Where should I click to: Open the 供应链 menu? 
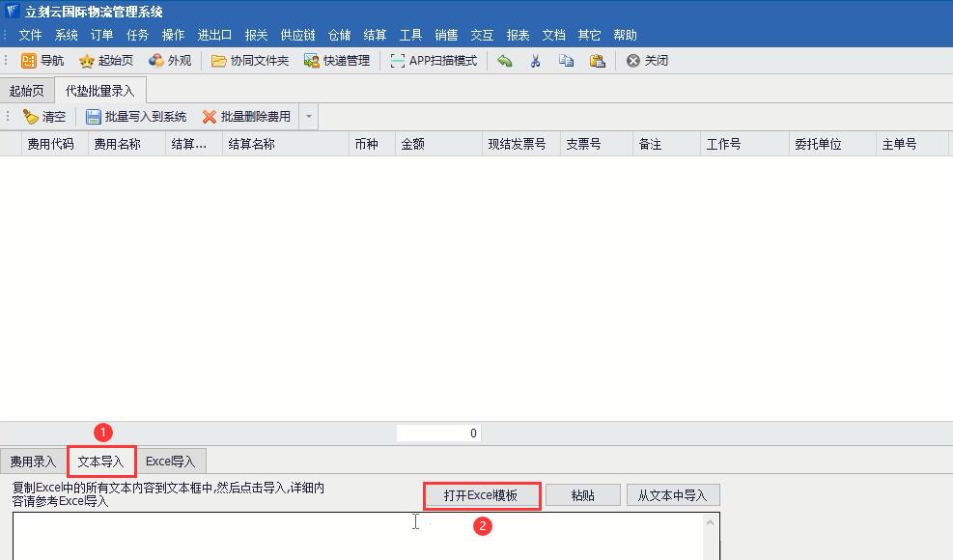[x=297, y=36]
